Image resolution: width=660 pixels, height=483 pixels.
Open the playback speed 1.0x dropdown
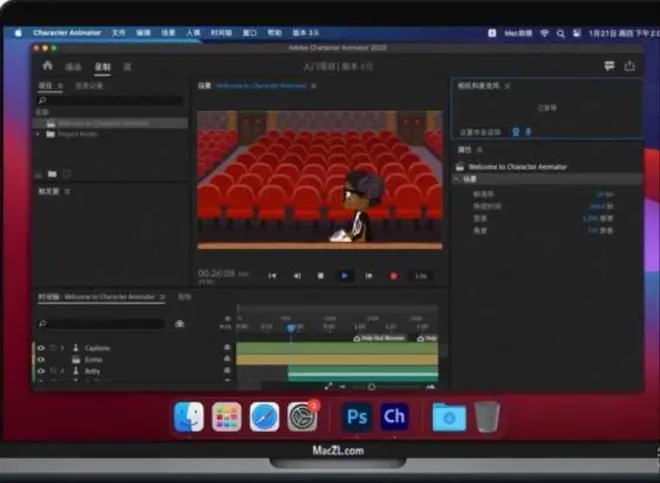tap(421, 275)
